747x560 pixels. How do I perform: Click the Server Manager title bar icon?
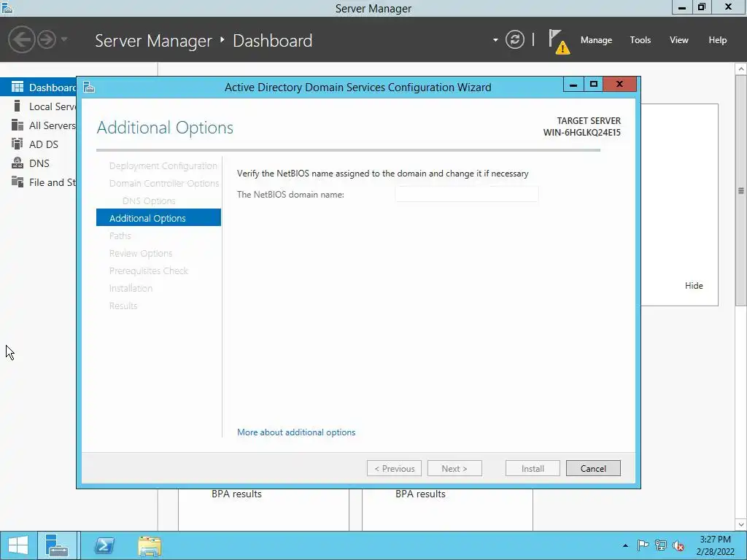coord(7,7)
